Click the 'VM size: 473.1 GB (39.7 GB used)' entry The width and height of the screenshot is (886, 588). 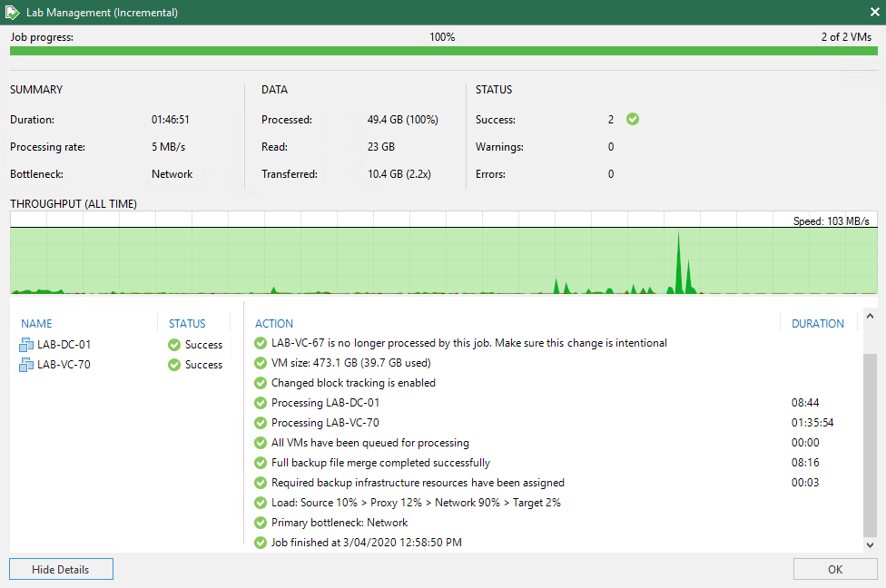(x=351, y=363)
